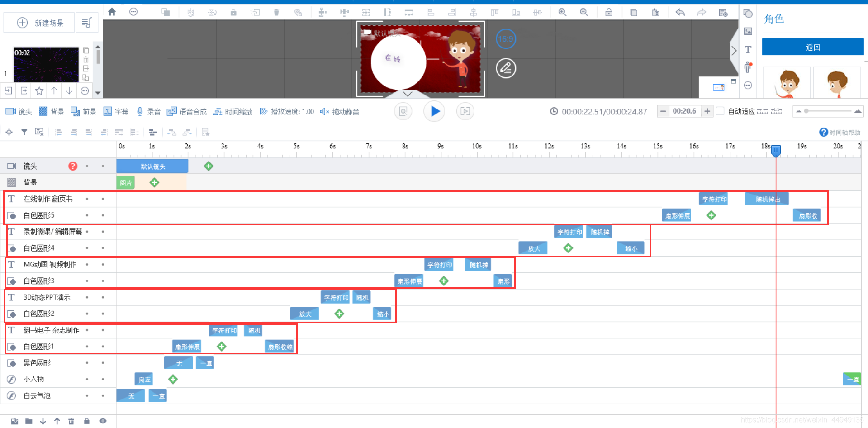Toggle second dot on 小人物 layer
The image size is (868, 428).
[103, 379]
